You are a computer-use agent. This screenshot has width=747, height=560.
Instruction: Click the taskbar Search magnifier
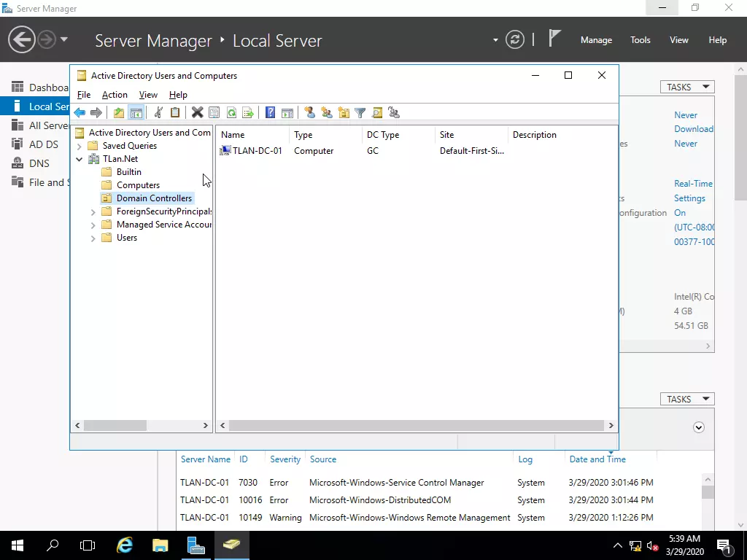[53, 545]
